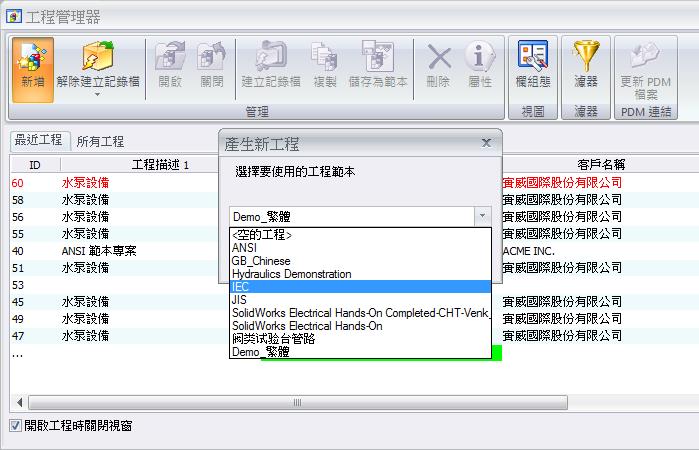Click the horizontal scrollbar of project list
This screenshot has width=699, height=450.
[297, 402]
